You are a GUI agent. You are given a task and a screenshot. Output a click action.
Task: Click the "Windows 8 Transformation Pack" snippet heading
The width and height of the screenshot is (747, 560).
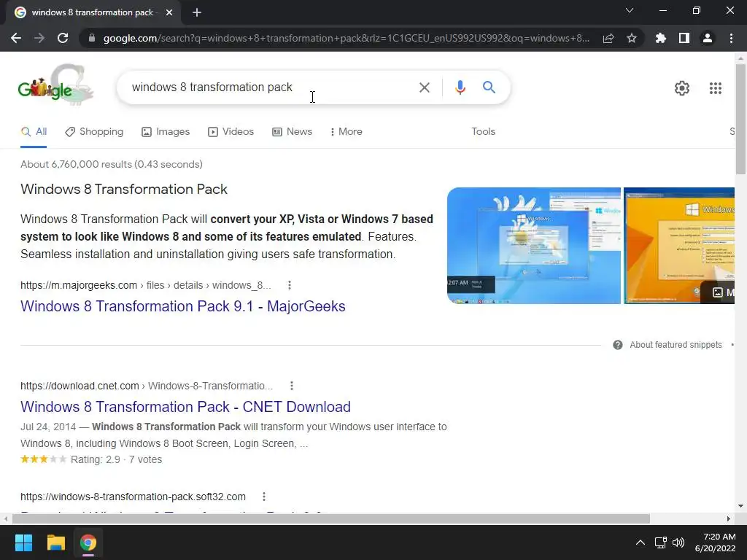click(x=124, y=189)
